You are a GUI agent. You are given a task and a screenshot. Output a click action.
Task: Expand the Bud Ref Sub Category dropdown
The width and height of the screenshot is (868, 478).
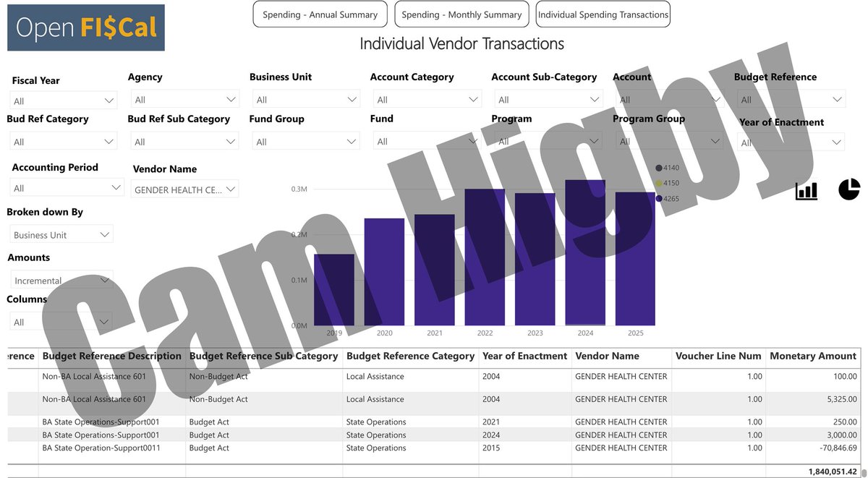184,141
